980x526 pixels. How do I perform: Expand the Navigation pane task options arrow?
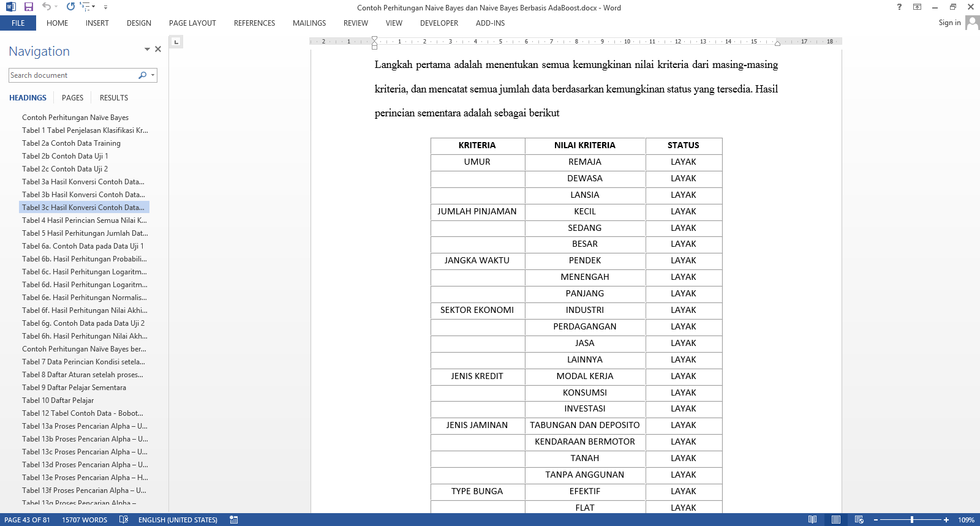point(147,49)
